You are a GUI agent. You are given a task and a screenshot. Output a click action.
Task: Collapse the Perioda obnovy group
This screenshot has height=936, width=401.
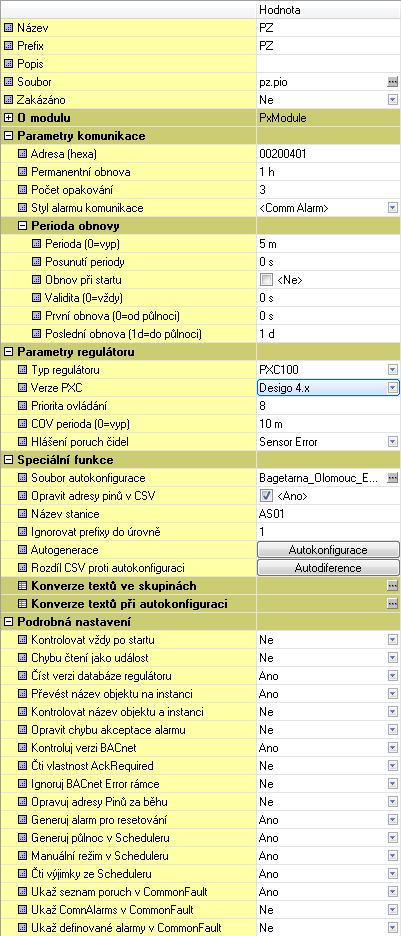pos(23,226)
